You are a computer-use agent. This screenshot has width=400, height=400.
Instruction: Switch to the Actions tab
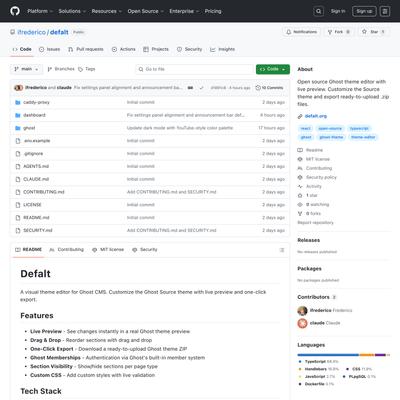coord(123,49)
